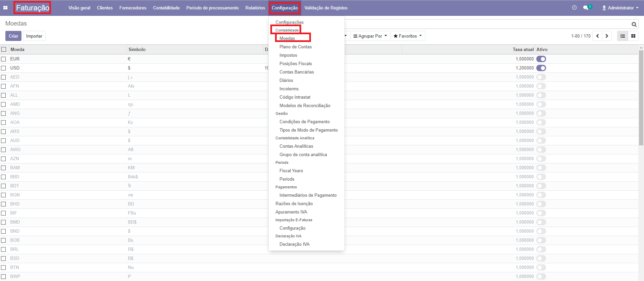
Task: Click the Importar button
Action: pyautogui.click(x=34, y=36)
